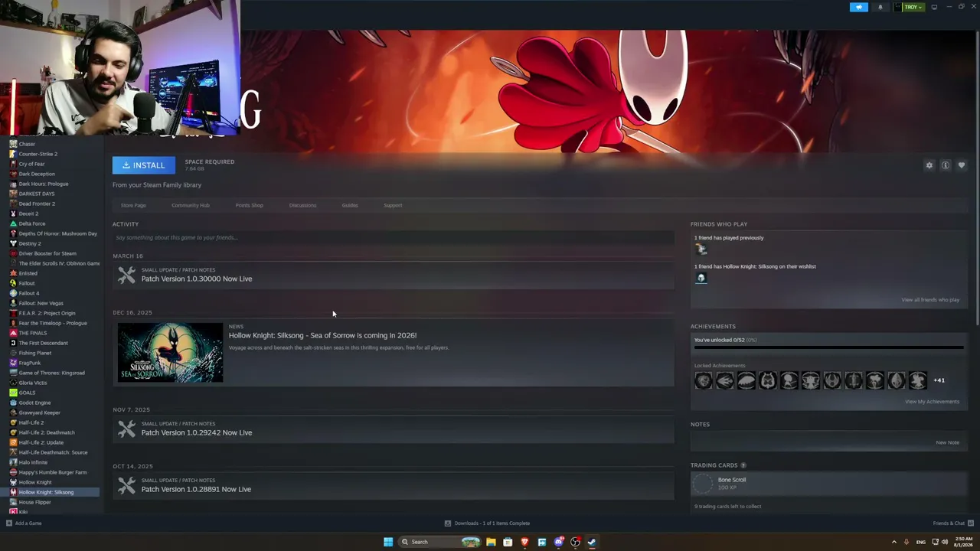The width and height of the screenshot is (980, 551).
Task: Go to the Points Shop tab
Action: (x=249, y=205)
